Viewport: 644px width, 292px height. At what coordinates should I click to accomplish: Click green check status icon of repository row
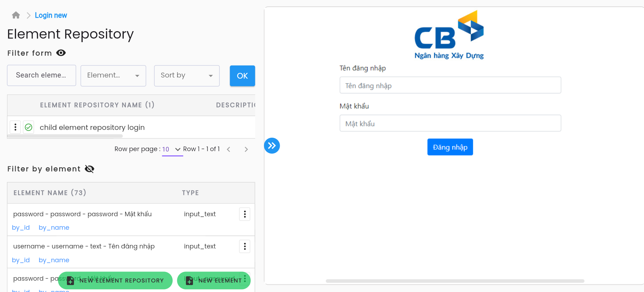click(29, 127)
